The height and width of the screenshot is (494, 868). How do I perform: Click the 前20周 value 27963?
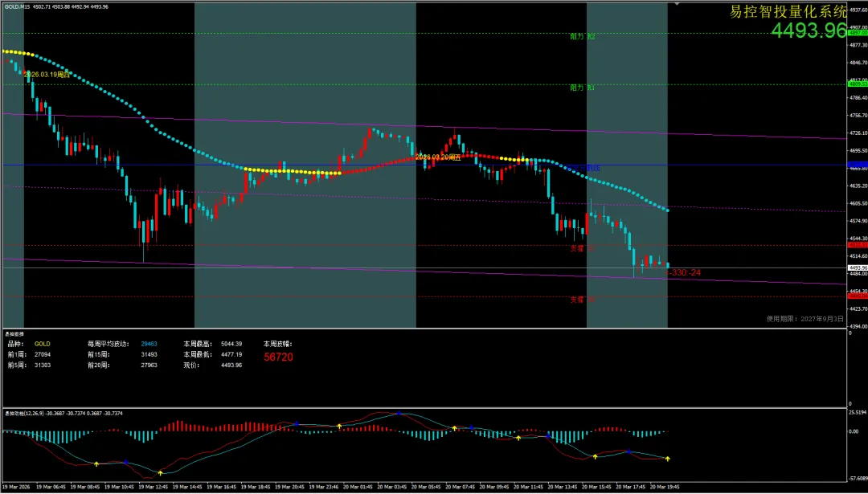point(149,365)
